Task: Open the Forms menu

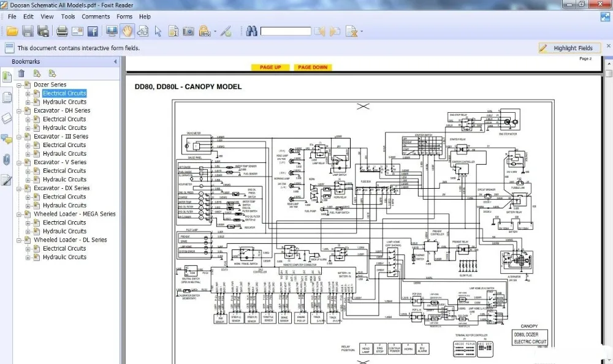Action: [124, 17]
